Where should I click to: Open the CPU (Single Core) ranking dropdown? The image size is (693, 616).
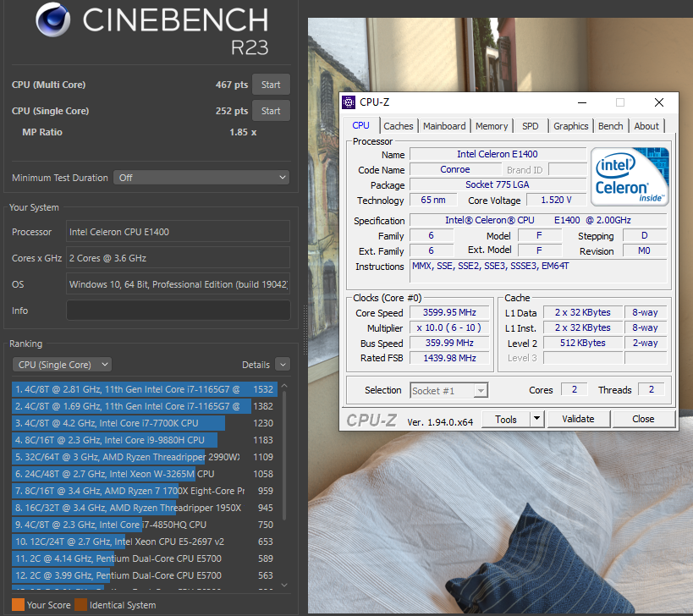pos(61,364)
